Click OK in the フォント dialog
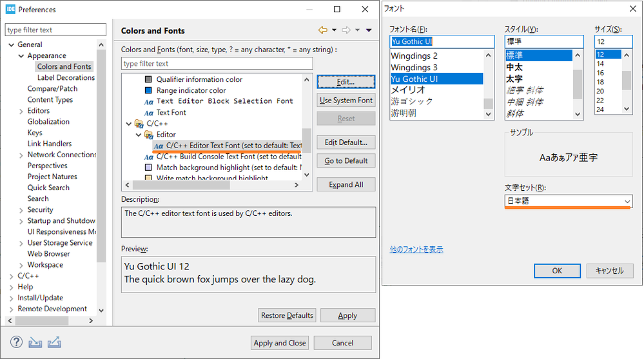The image size is (644, 359). (x=557, y=271)
